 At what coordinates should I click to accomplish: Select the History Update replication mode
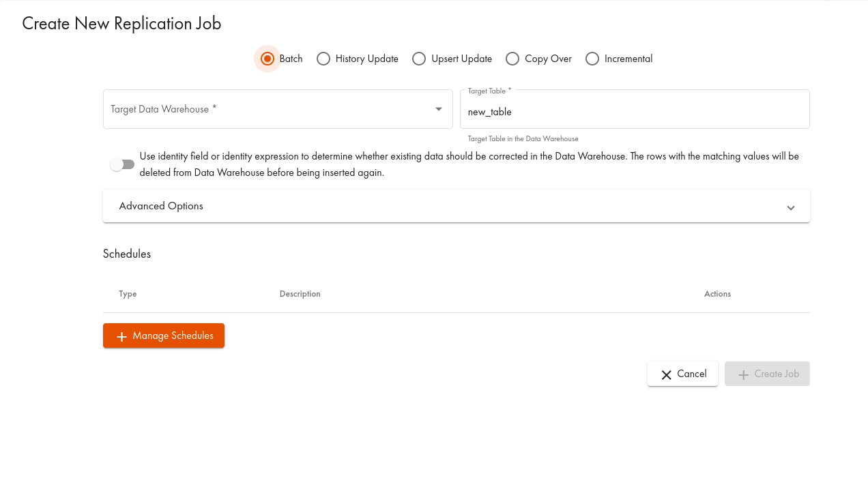point(323,59)
